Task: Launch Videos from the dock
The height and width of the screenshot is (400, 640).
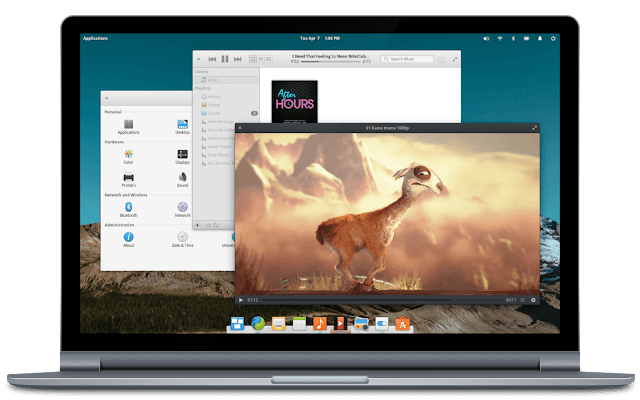Action: 340,323
